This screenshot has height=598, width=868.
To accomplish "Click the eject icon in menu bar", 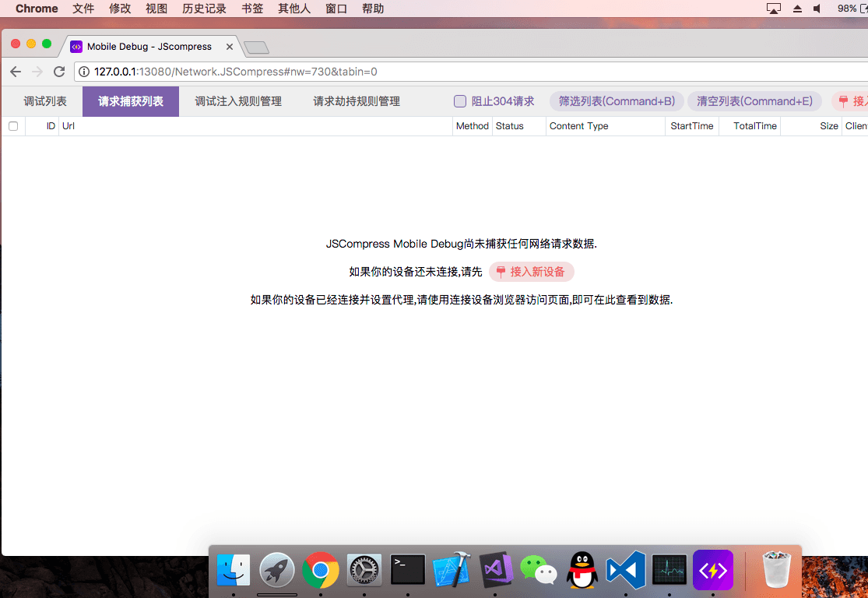I will (797, 9).
